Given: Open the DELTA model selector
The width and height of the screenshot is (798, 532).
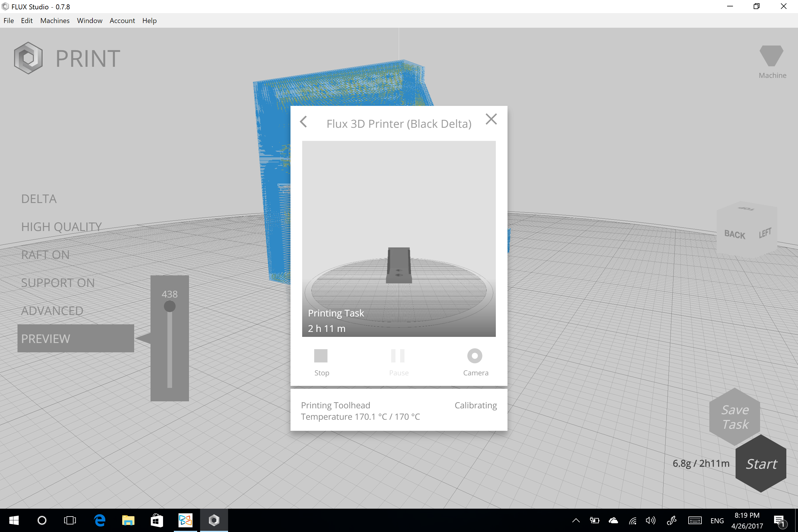Looking at the screenshot, I should click(x=39, y=199).
